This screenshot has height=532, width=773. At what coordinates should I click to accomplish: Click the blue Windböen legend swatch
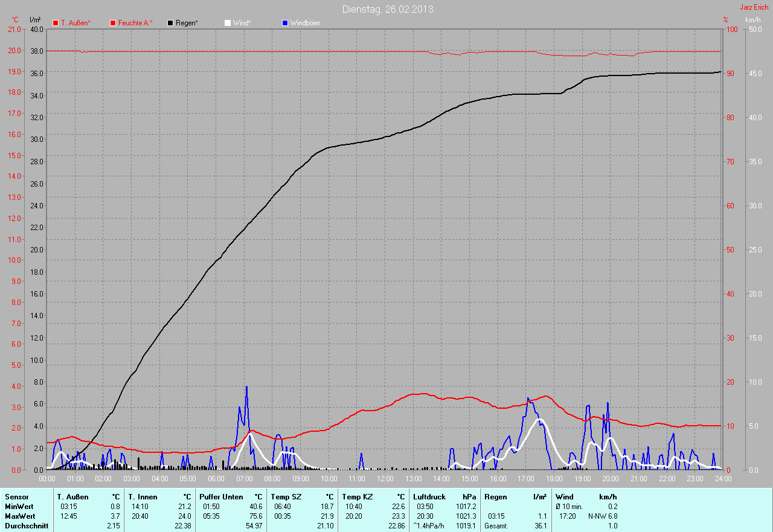(x=285, y=23)
